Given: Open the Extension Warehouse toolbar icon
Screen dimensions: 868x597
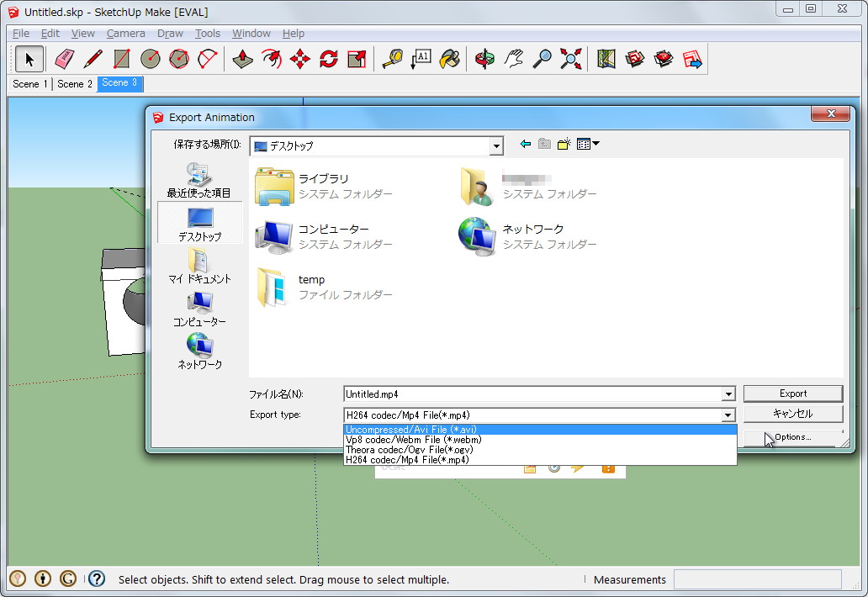Looking at the screenshot, I should [663, 59].
